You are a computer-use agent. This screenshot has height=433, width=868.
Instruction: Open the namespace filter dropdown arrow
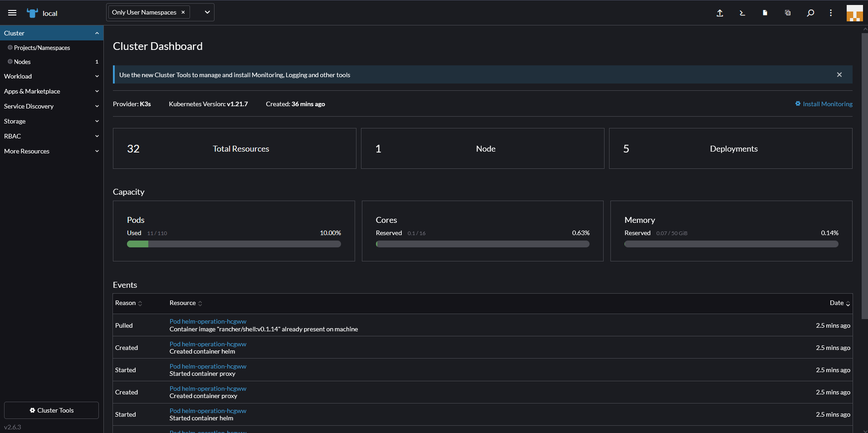coord(207,12)
